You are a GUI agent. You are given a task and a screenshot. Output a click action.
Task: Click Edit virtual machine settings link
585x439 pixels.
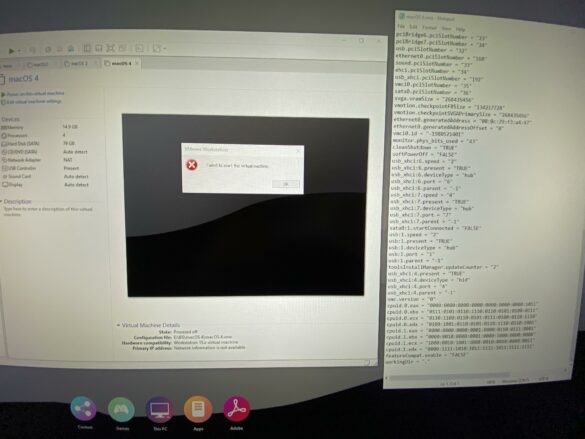click(x=34, y=101)
